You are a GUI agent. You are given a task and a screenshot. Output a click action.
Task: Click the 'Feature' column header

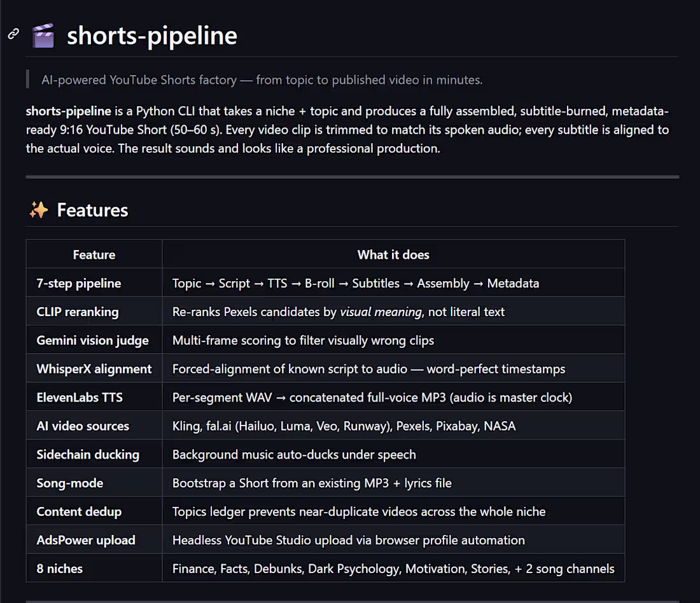click(x=94, y=254)
